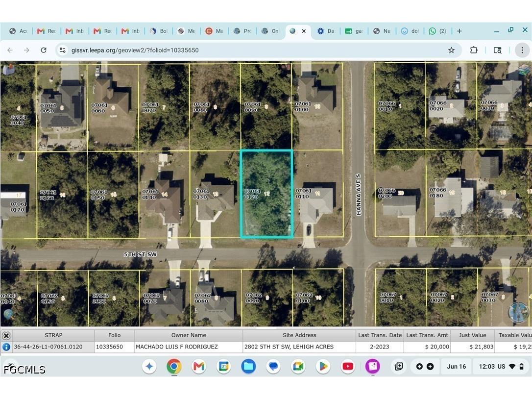Open a new browser tab
Screen dimensions: 532x399
pyautogui.click(x=459, y=31)
